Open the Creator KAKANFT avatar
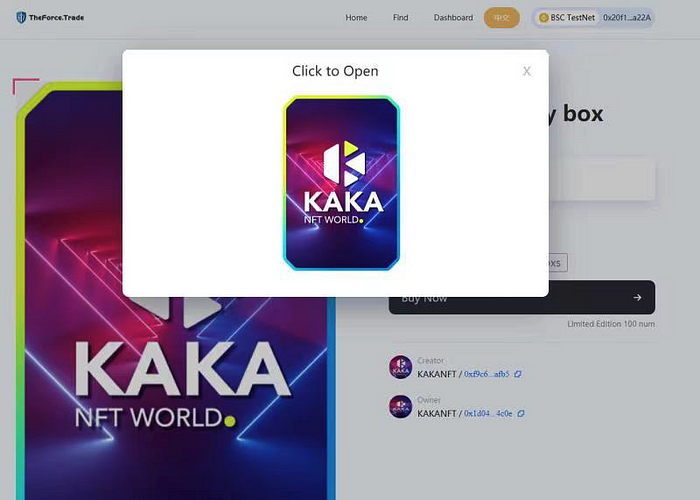 pos(400,367)
